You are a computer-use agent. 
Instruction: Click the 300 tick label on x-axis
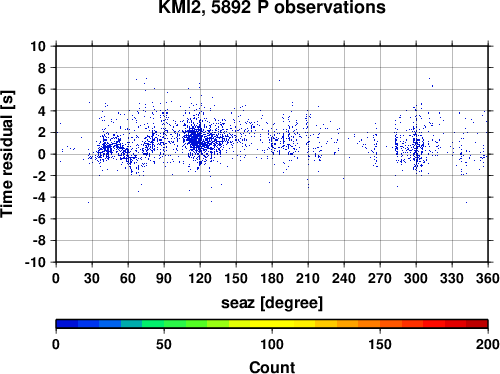[416, 278]
